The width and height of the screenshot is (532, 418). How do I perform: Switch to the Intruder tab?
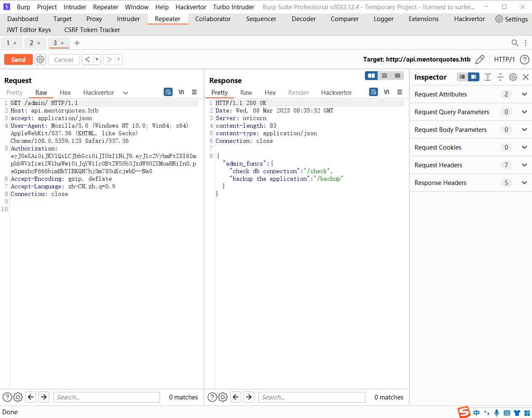coord(128,19)
